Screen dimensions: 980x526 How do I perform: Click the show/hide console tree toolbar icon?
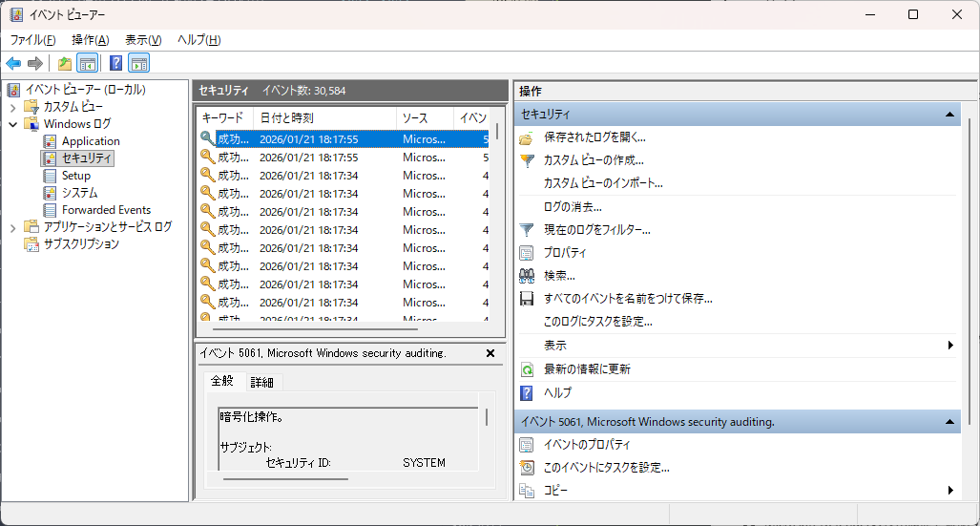point(87,64)
